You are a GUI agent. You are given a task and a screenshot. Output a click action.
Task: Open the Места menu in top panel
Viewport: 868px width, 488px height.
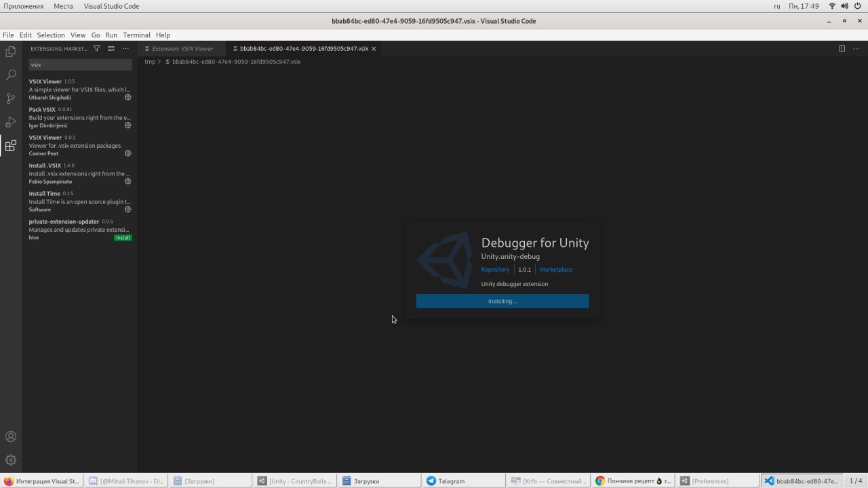point(63,6)
